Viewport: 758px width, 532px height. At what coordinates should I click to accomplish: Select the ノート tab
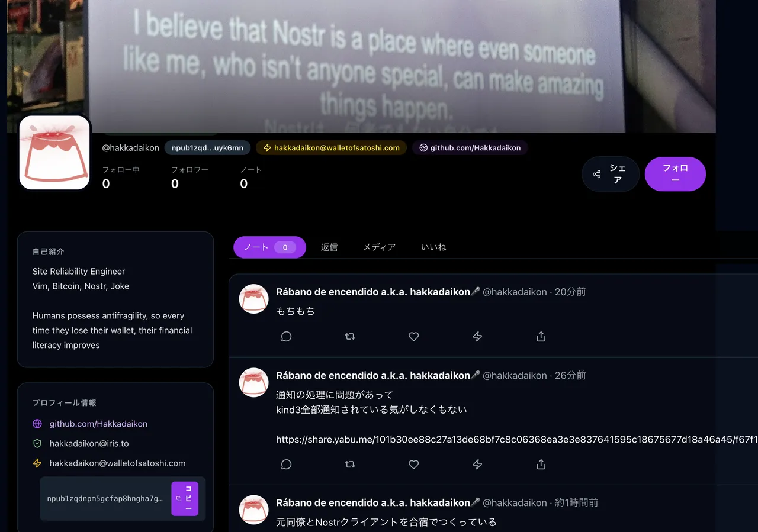pyautogui.click(x=269, y=247)
